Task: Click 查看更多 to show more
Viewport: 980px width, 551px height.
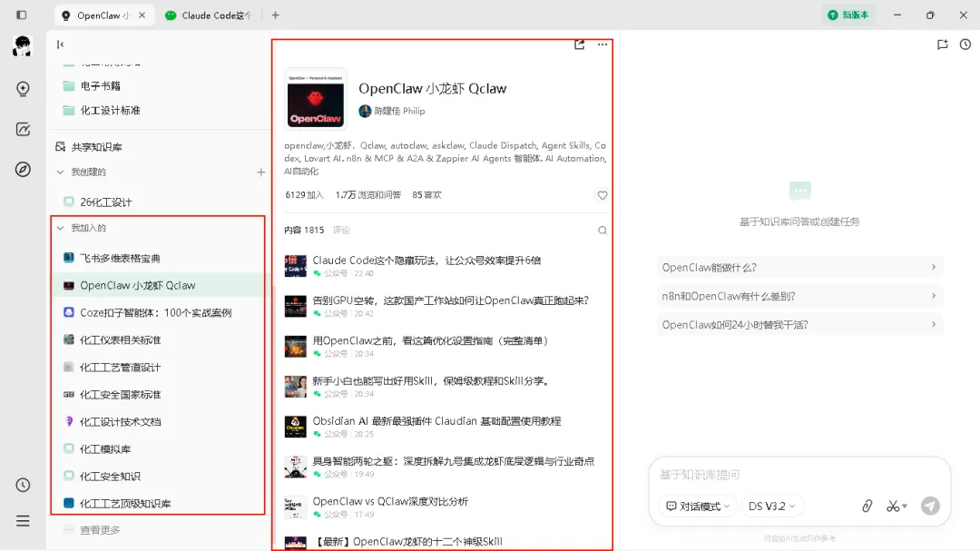Action: 100,530
